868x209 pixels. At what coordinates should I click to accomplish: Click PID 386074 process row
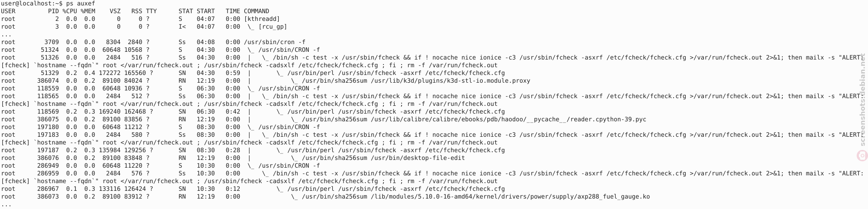click(266, 80)
